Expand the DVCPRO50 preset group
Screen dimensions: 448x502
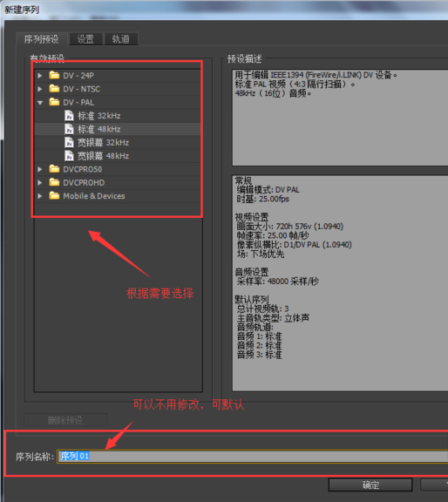[x=40, y=169]
